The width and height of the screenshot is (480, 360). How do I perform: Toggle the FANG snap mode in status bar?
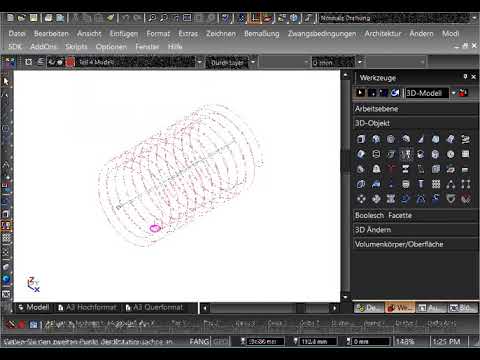click(199, 341)
